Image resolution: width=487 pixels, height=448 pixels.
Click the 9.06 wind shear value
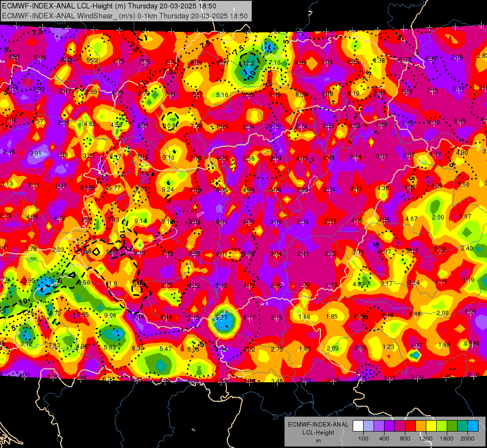(x=110, y=315)
